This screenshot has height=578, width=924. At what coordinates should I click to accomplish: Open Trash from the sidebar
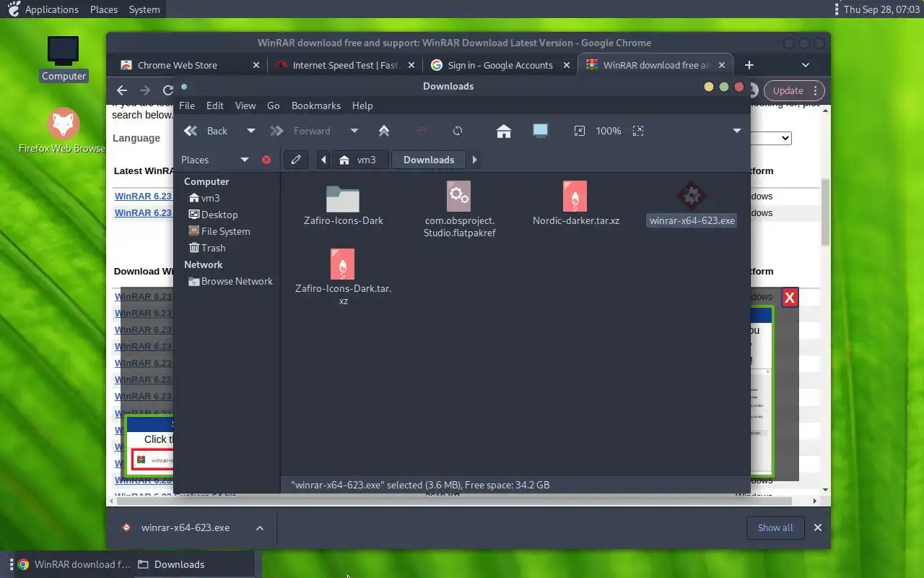[x=207, y=248]
